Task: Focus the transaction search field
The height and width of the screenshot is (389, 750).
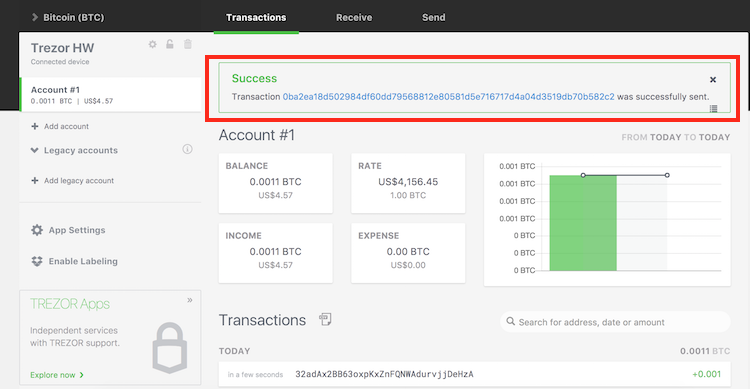Action: pos(615,322)
